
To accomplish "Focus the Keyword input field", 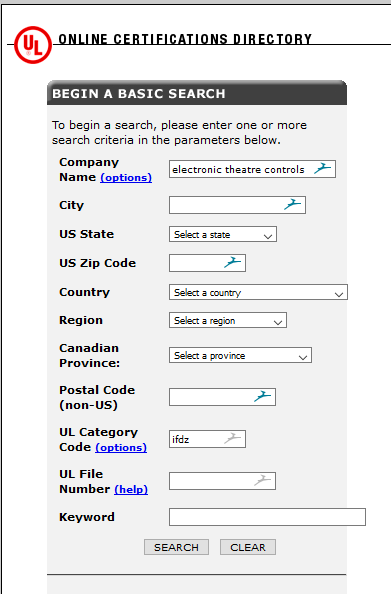I will tap(267, 517).
